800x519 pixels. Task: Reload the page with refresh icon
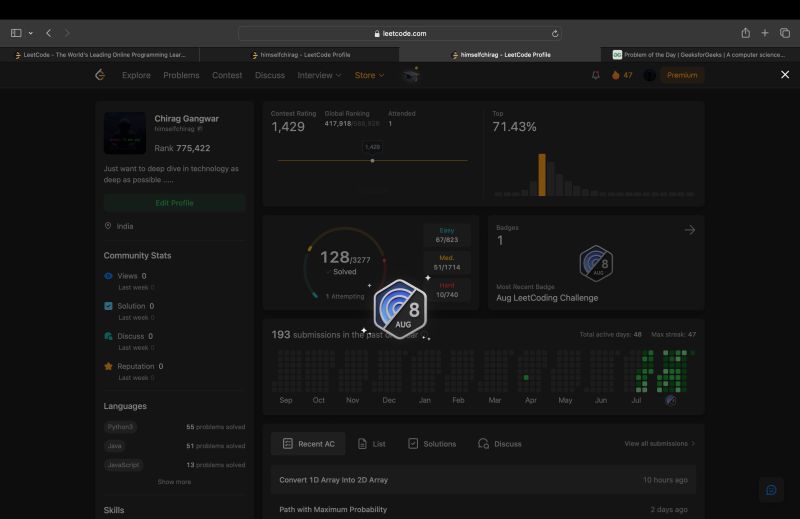click(555, 34)
